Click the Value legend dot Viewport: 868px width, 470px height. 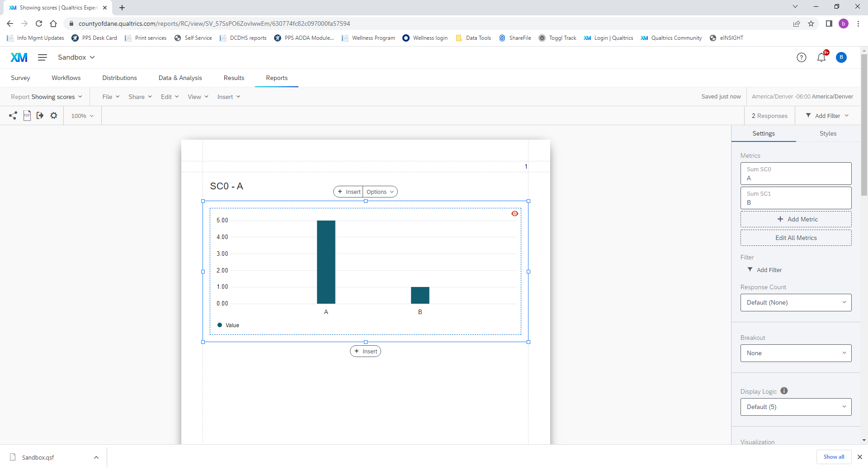pyautogui.click(x=220, y=325)
